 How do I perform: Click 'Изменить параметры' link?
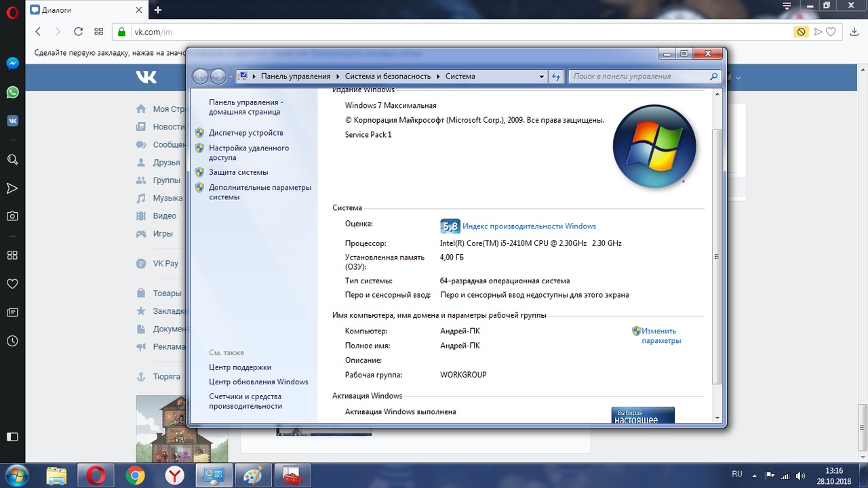661,336
